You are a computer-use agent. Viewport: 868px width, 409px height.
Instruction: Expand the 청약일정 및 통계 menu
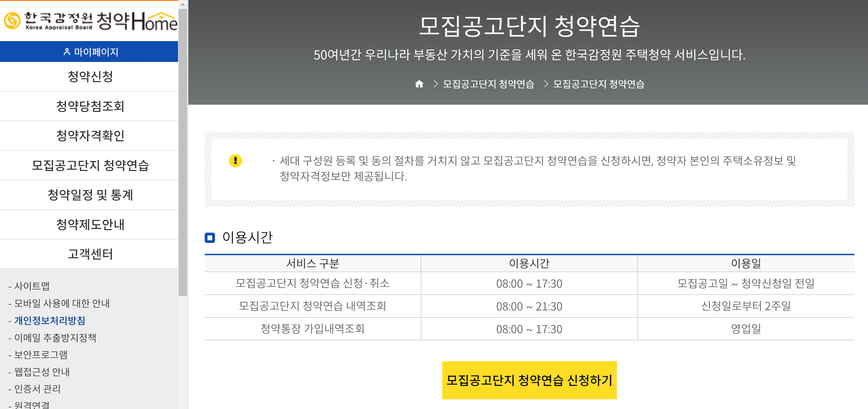(90, 195)
